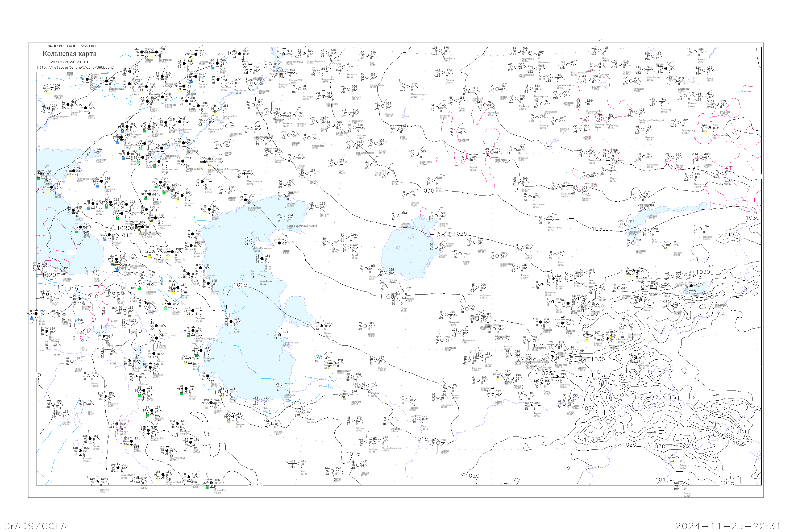Click the 1025 isobar label near Аральск
This screenshot has height=532, width=798.
tap(460, 234)
